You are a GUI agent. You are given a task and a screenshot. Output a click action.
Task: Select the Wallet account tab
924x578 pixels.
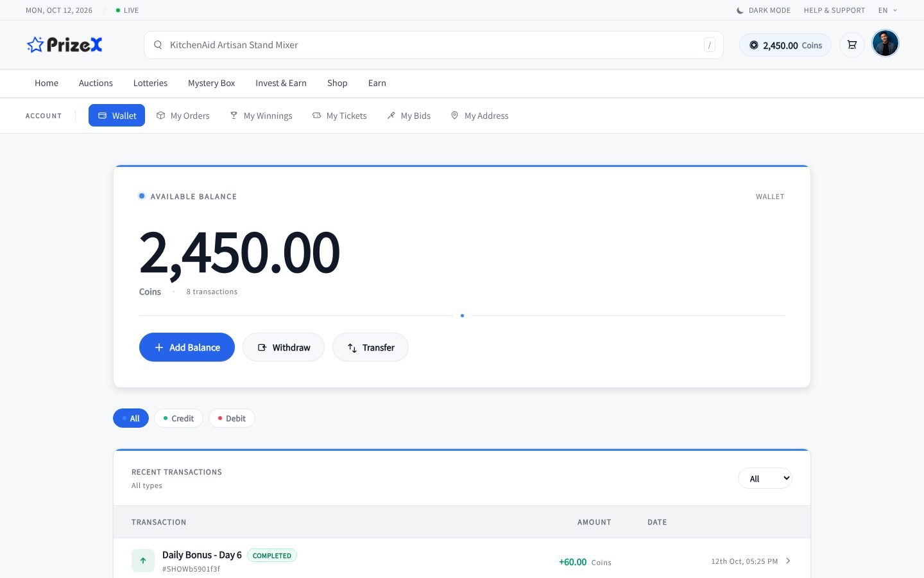point(117,116)
